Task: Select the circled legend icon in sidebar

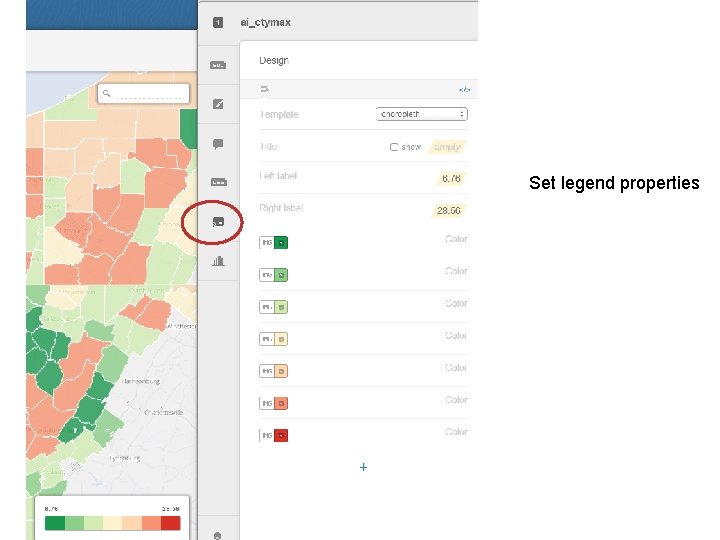Action: [218, 222]
